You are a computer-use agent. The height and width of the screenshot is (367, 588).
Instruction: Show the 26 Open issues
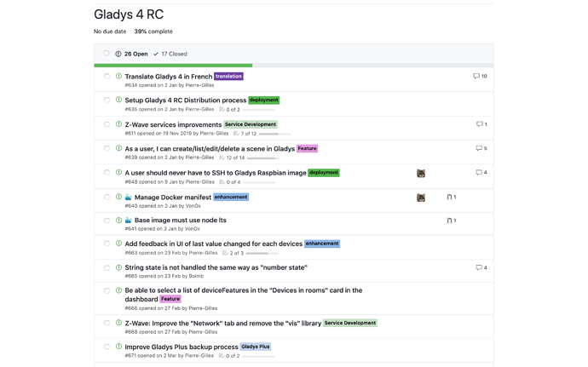131,54
